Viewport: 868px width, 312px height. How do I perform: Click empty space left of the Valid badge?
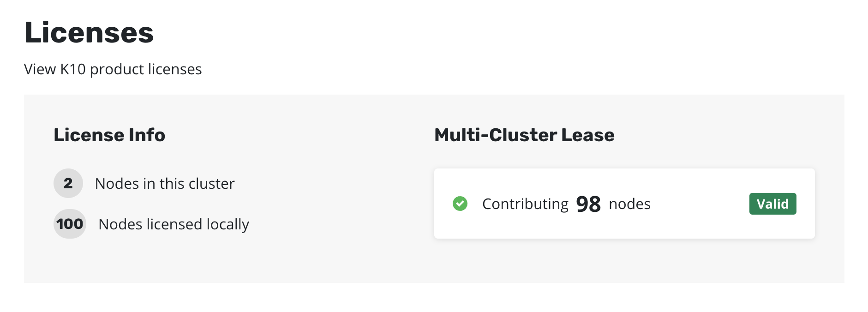coord(699,204)
